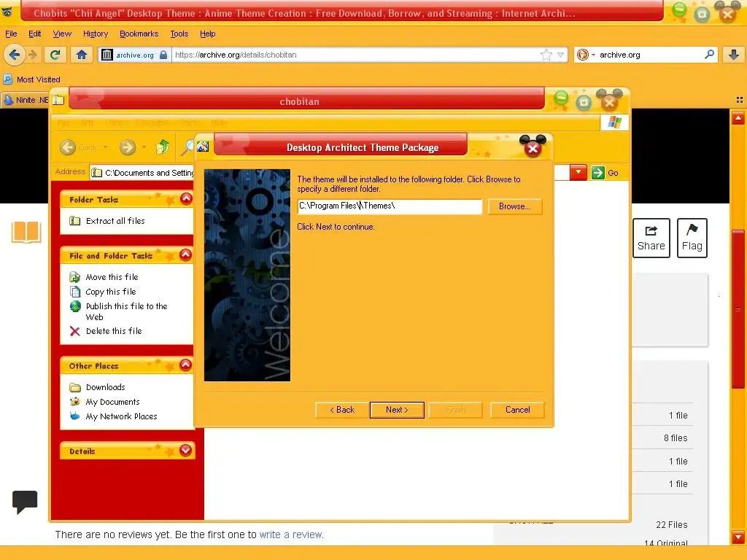Choose the search engine dropdown
This screenshot has width=747, height=560.
point(586,55)
